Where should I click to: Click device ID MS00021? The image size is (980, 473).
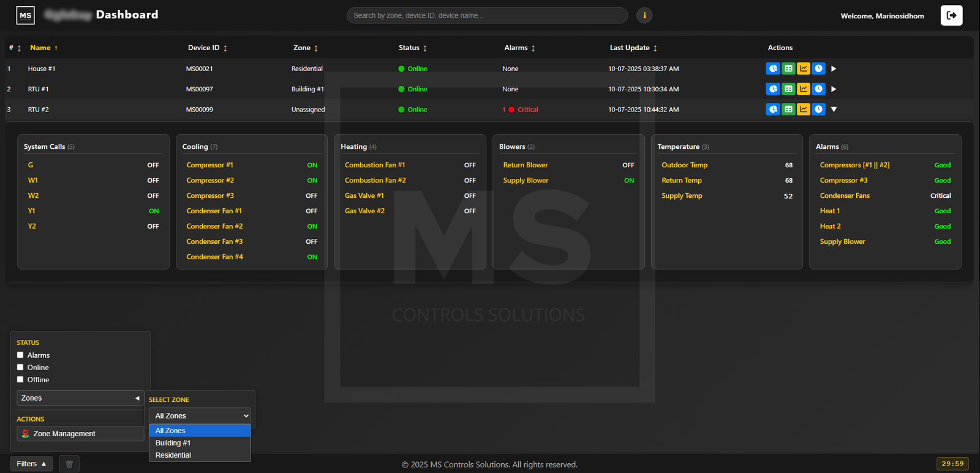tap(200, 69)
